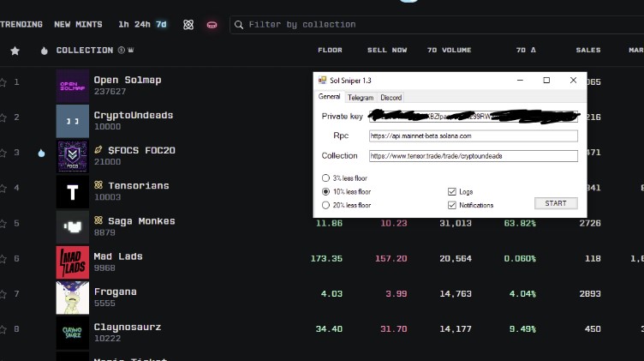Select the 24h timeframe
Screen dimensions: 644x361
pyautogui.click(x=142, y=24)
